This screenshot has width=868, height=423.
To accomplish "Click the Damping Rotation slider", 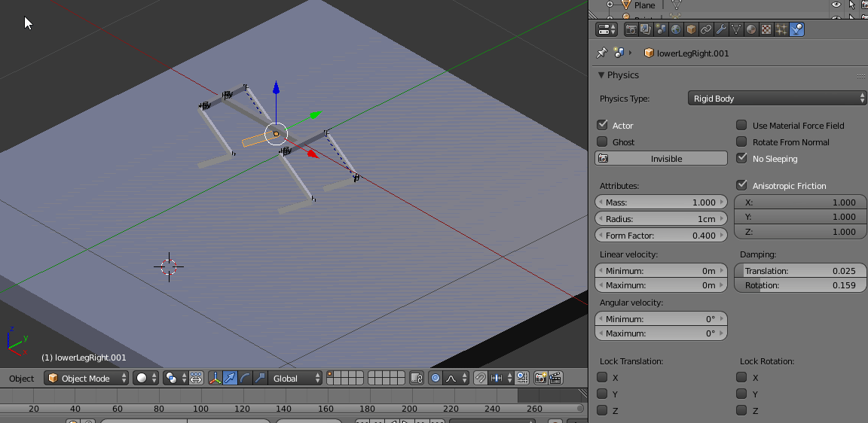I will [800, 285].
